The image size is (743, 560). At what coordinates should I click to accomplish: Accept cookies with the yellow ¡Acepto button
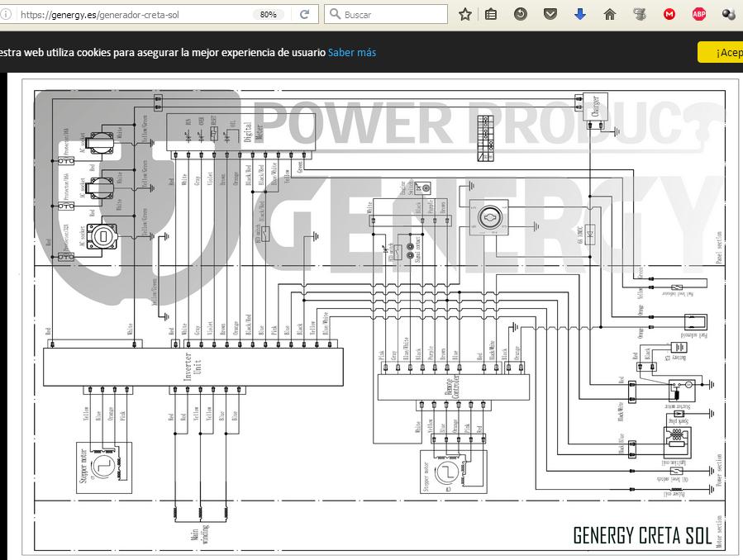point(720,53)
